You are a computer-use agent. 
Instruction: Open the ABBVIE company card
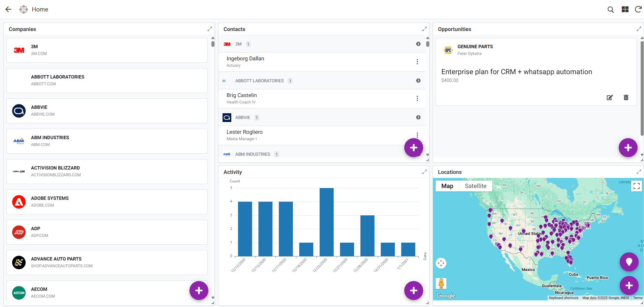coord(107,111)
